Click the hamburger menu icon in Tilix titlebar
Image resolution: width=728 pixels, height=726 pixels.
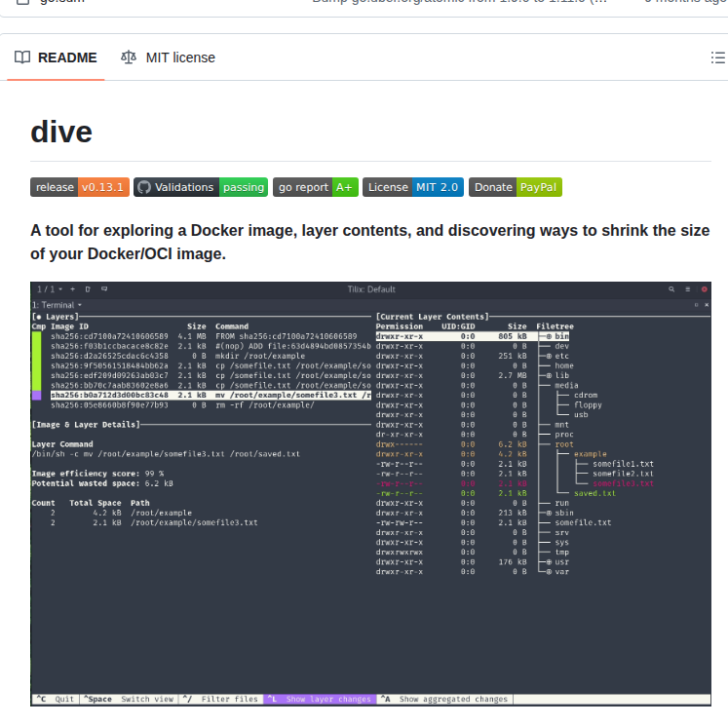coord(688,289)
